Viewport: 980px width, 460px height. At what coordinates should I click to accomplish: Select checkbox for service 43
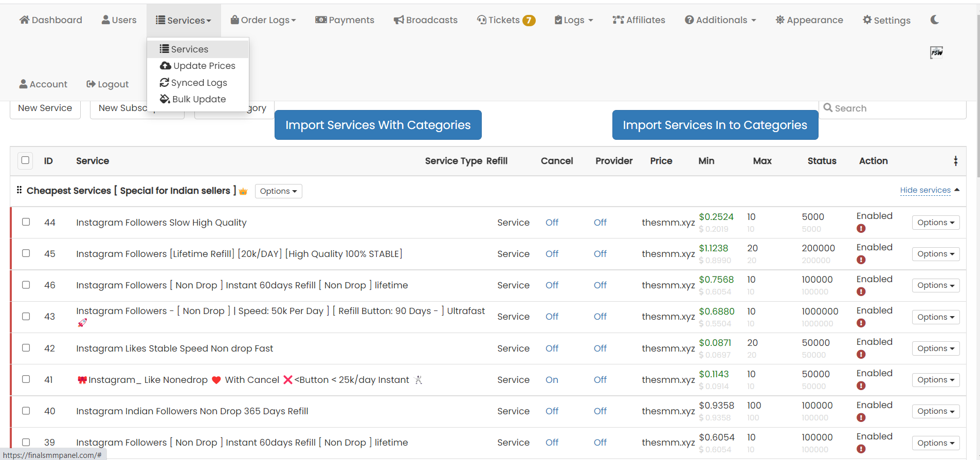26,317
